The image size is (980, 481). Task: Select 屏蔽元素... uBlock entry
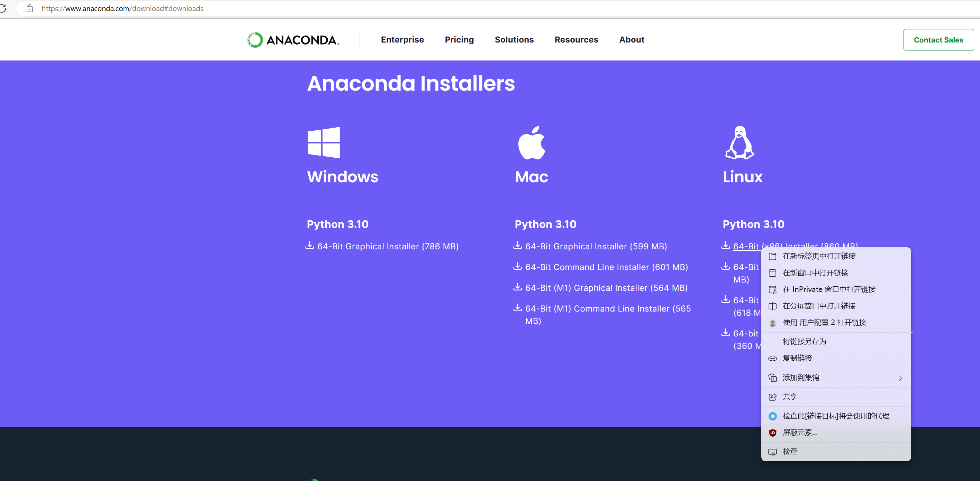(x=836, y=433)
